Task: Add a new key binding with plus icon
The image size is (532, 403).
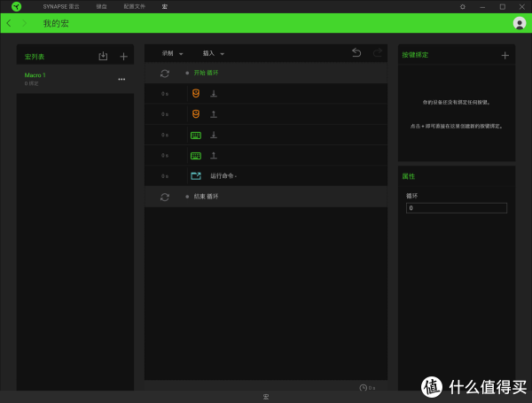Action: click(x=505, y=55)
